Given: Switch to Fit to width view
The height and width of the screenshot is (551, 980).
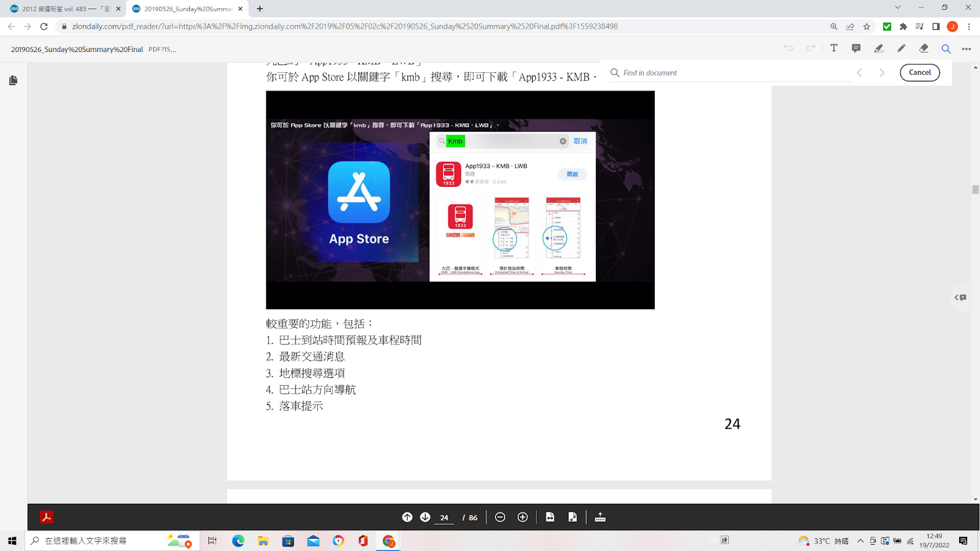Looking at the screenshot, I should tap(550, 517).
